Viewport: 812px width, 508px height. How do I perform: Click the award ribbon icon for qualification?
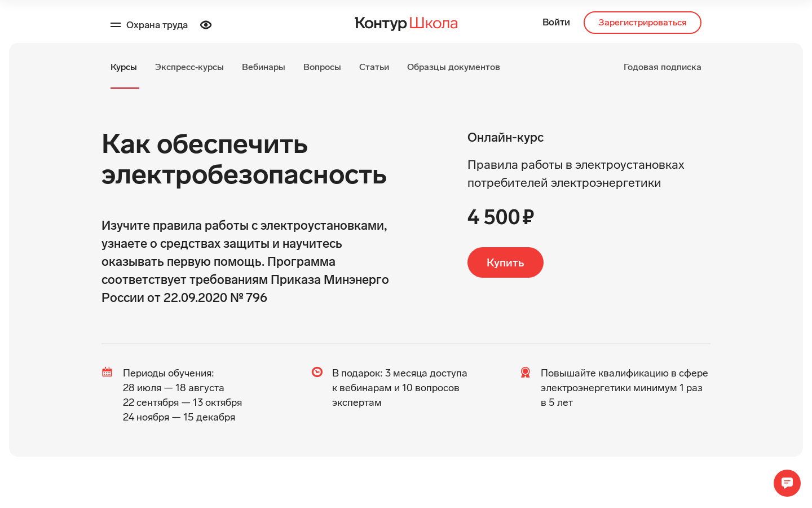coord(526,373)
